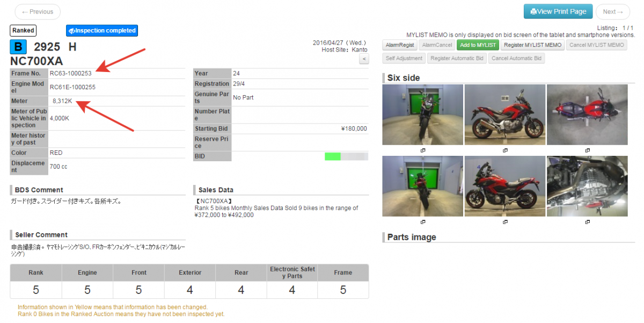Open the left side bike photo
The width and height of the screenshot is (644, 323).
click(505, 186)
